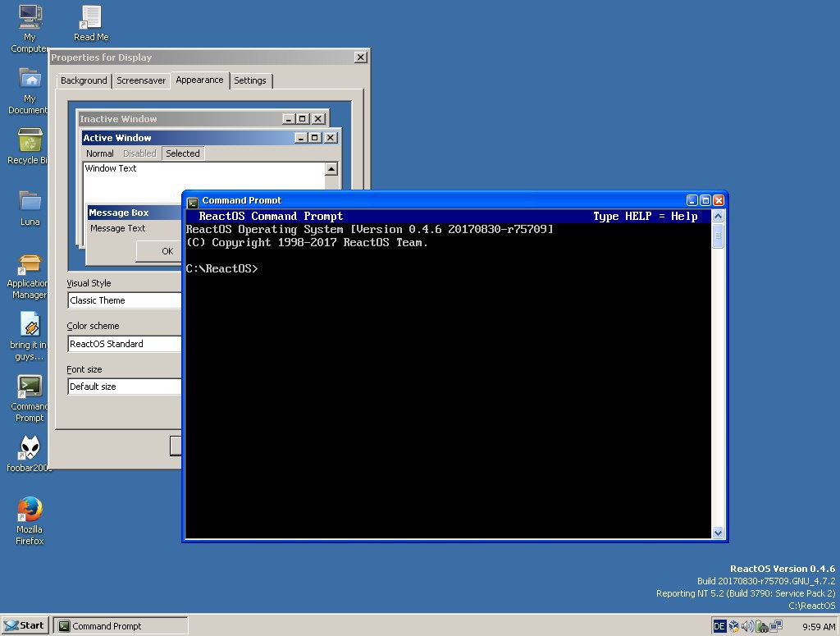Click the battery power tray icon
Viewport: 840px width, 636px height.
click(761, 626)
